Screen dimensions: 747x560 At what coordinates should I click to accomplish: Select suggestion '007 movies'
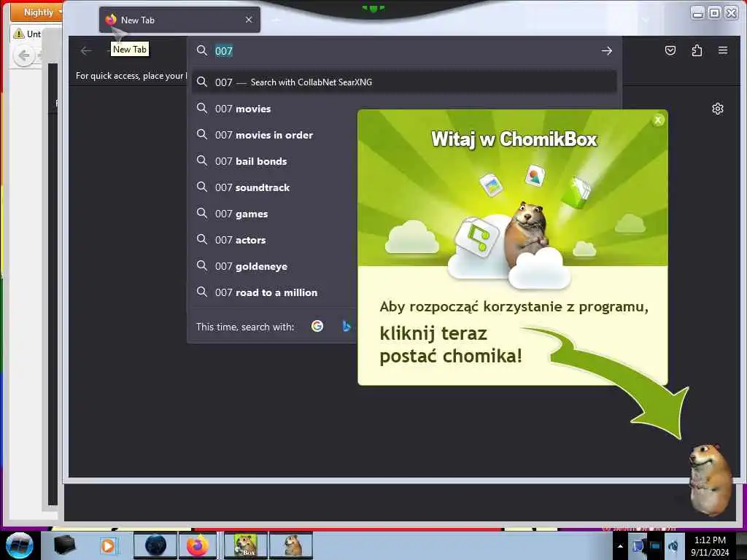click(274, 109)
